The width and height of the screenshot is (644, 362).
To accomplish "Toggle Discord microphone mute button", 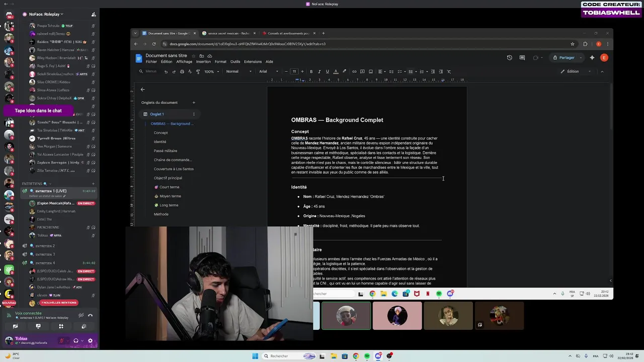I will (62, 340).
